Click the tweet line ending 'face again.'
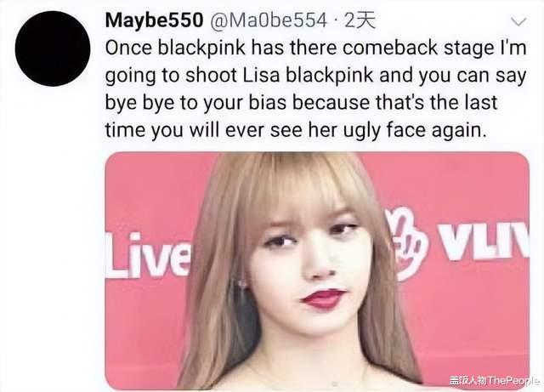The image size is (544, 392). click(x=294, y=131)
